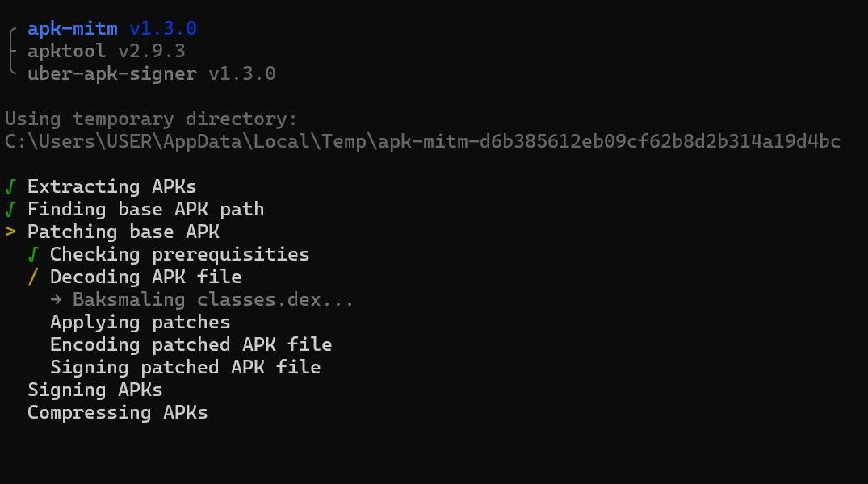Click the uber-apk-signer v1.3.0 line

point(152,73)
